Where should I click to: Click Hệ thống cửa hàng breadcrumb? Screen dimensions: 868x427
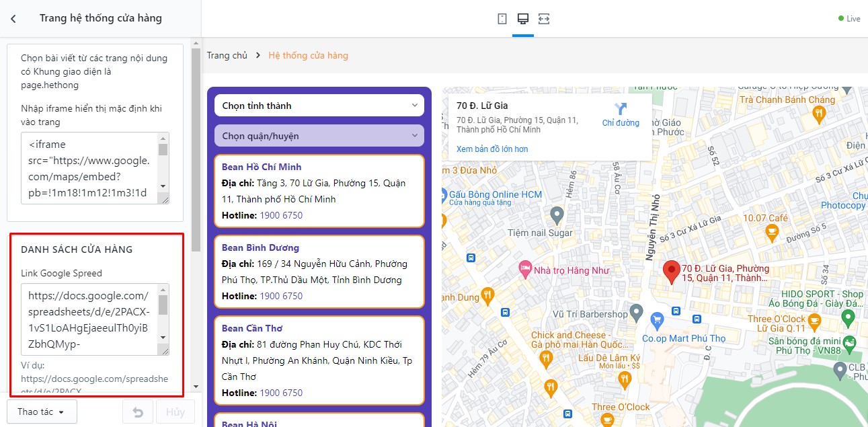[308, 56]
